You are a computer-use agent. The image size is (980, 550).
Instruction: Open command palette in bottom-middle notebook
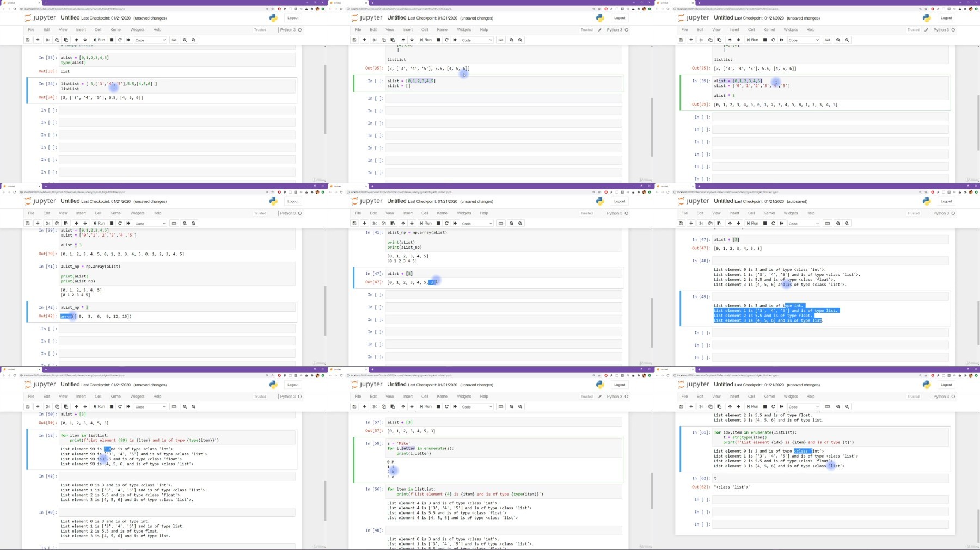point(501,406)
